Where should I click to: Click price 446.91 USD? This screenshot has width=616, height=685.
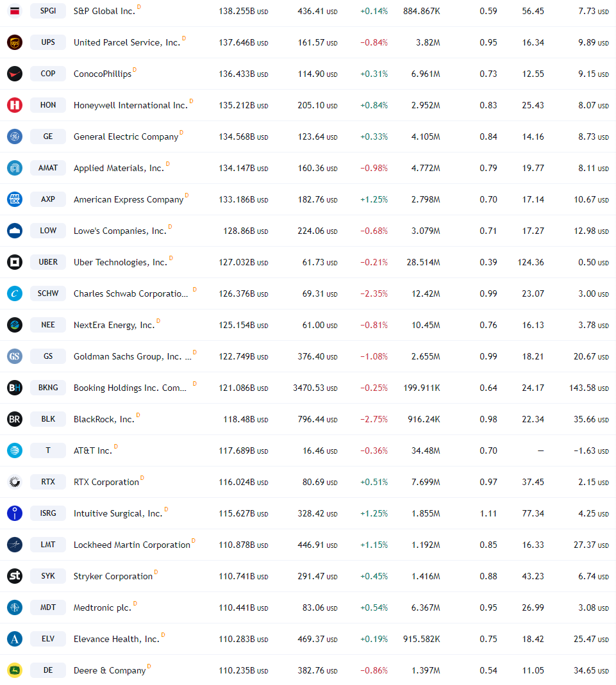[x=317, y=545]
